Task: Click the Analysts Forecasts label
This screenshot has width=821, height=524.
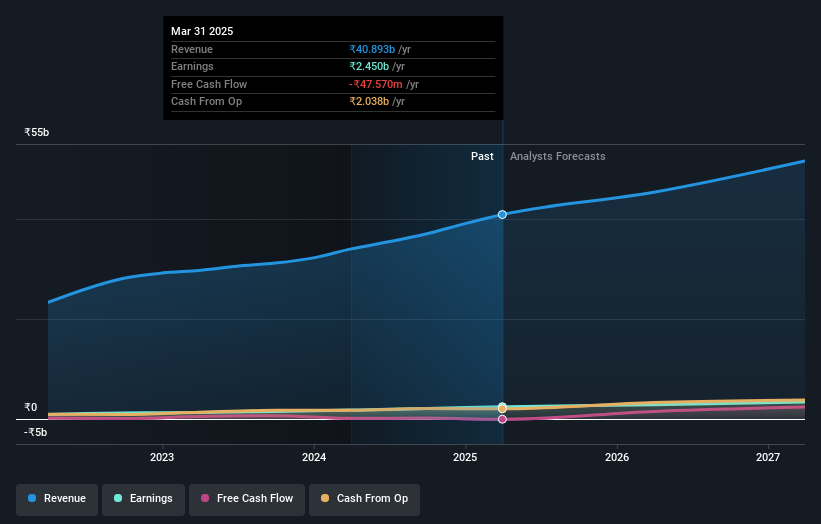Action: click(x=558, y=157)
